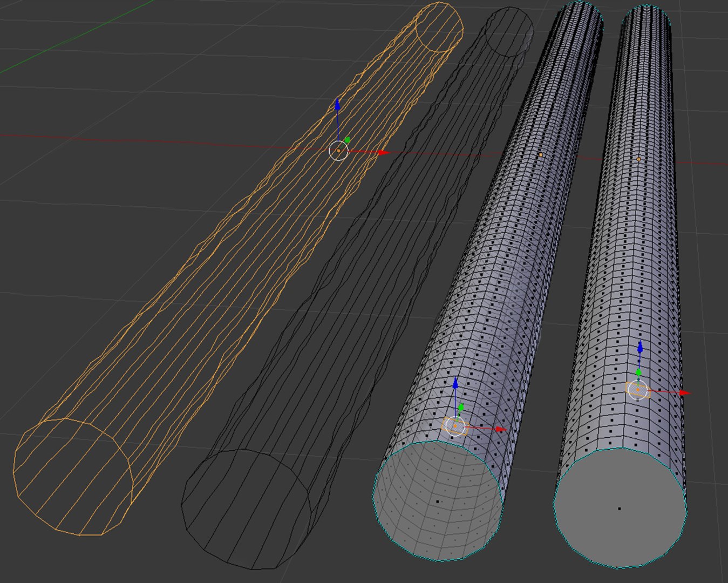This screenshot has width=728, height=583.
Task: Click blue Z-axis arrow on flat-cap cylinder gizmo
Action: pyautogui.click(x=640, y=347)
